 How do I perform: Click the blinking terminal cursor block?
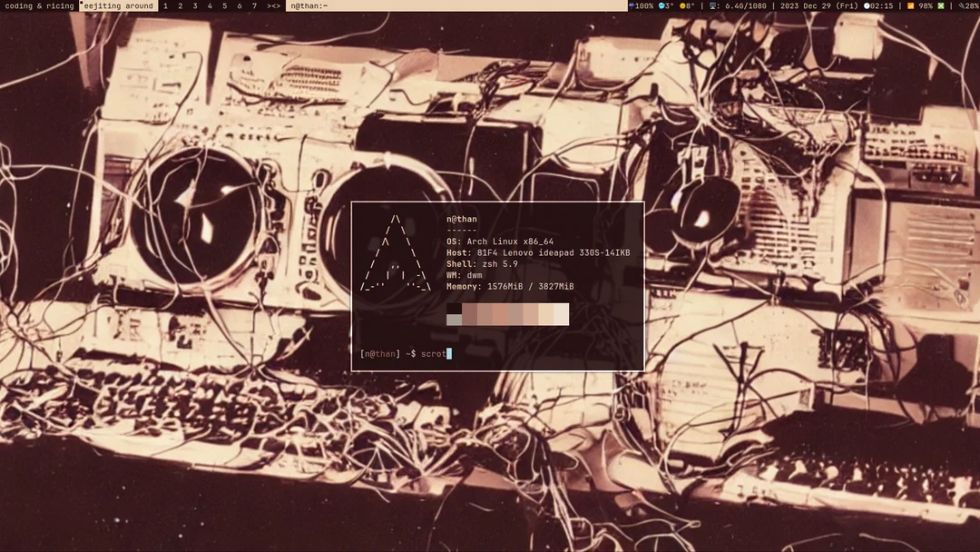(449, 354)
